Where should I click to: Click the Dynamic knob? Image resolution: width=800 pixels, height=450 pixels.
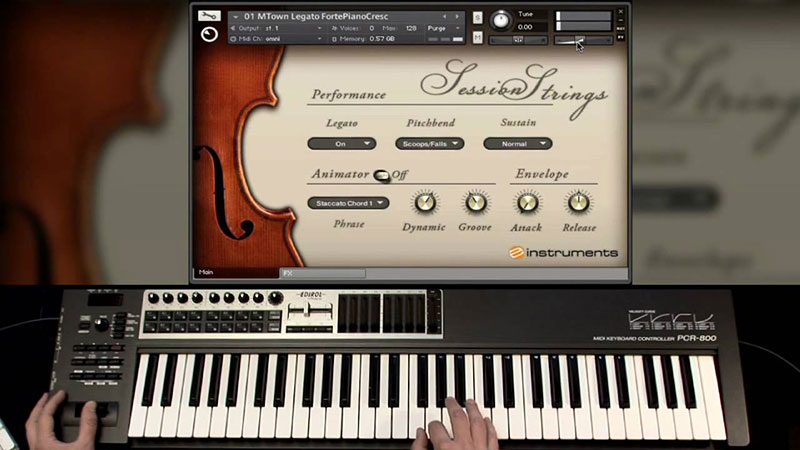424,203
